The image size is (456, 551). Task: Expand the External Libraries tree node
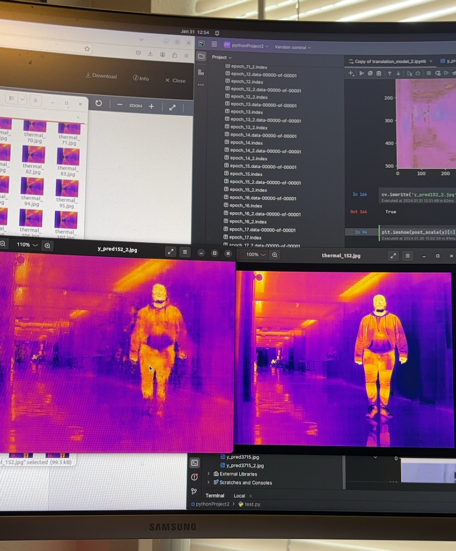coord(208,474)
